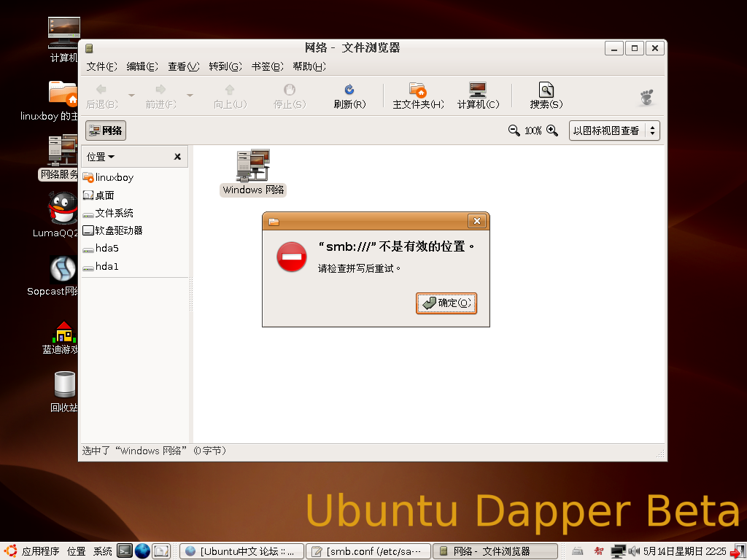The height and width of the screenshot is (560, 747).
Task: Select the Windows 网络 icon
Action: 253,166
